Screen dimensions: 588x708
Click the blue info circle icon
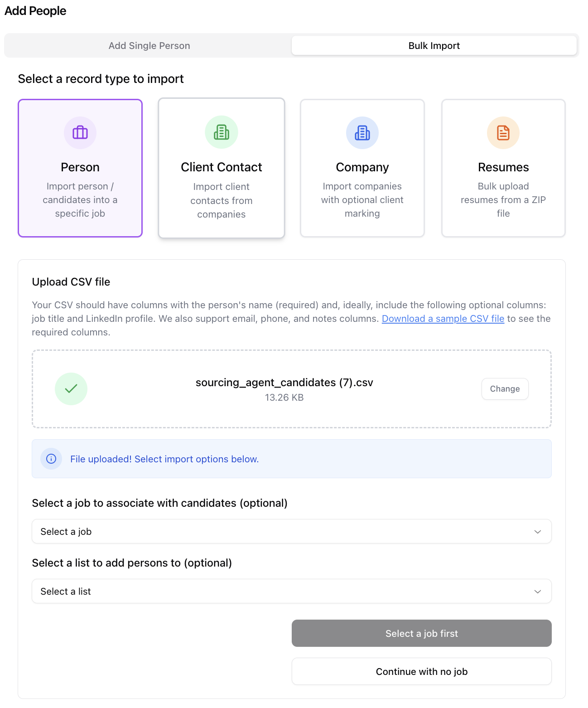(51, 459)
